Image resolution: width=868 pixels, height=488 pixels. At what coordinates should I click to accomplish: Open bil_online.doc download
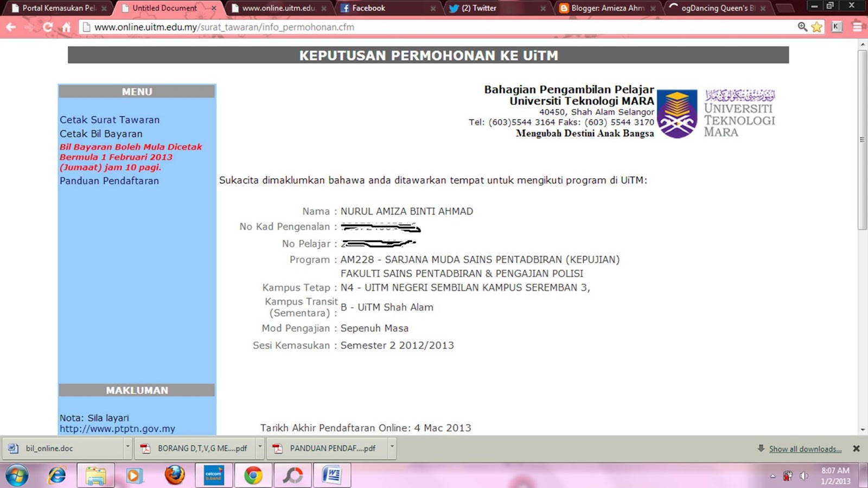click(x=64, y=448)
